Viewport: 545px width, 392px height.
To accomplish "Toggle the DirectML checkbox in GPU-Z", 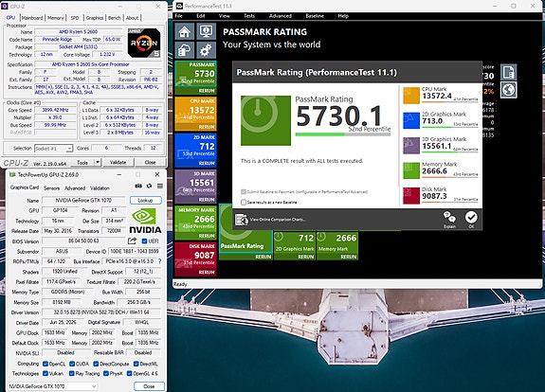I will [136, 364].
